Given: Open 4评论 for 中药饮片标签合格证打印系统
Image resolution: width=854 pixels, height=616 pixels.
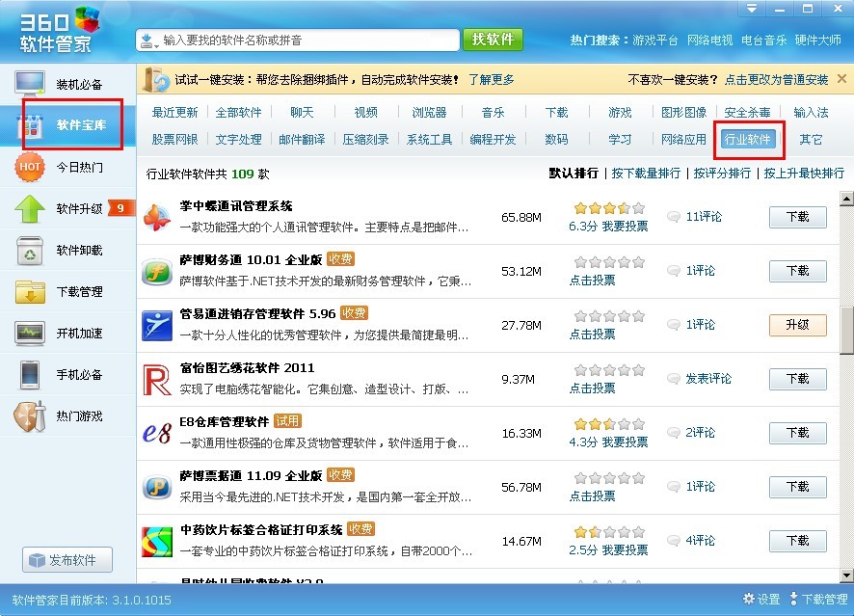Looking at the screenshot, I should [701, 540].
